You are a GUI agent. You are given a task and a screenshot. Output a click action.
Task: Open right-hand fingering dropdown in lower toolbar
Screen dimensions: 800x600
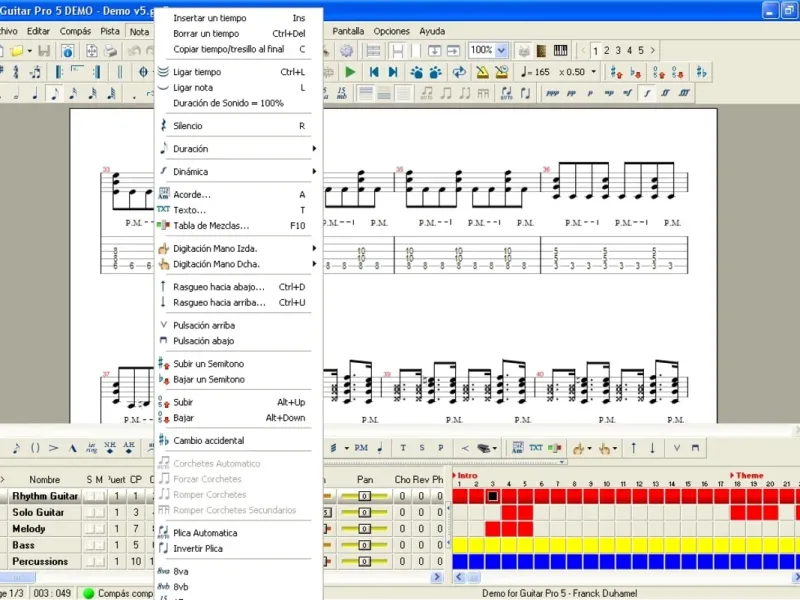[x=614, y=448]
